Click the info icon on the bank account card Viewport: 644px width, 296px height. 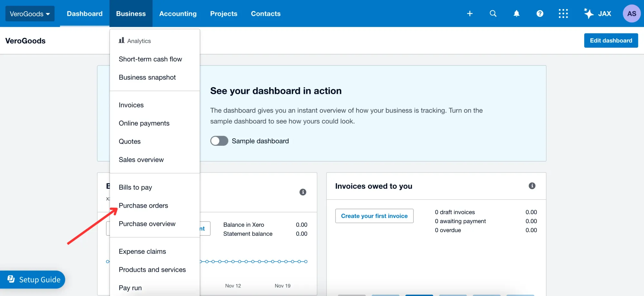303,192
